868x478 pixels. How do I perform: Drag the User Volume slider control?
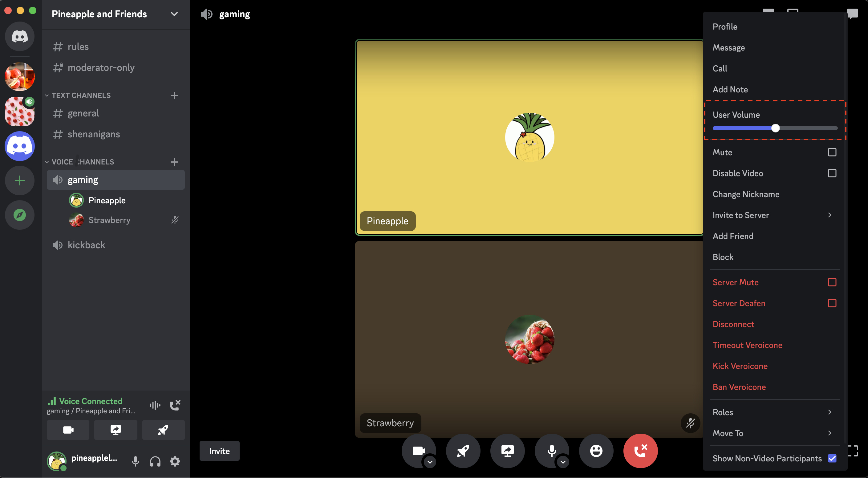[x=776, y=128]
